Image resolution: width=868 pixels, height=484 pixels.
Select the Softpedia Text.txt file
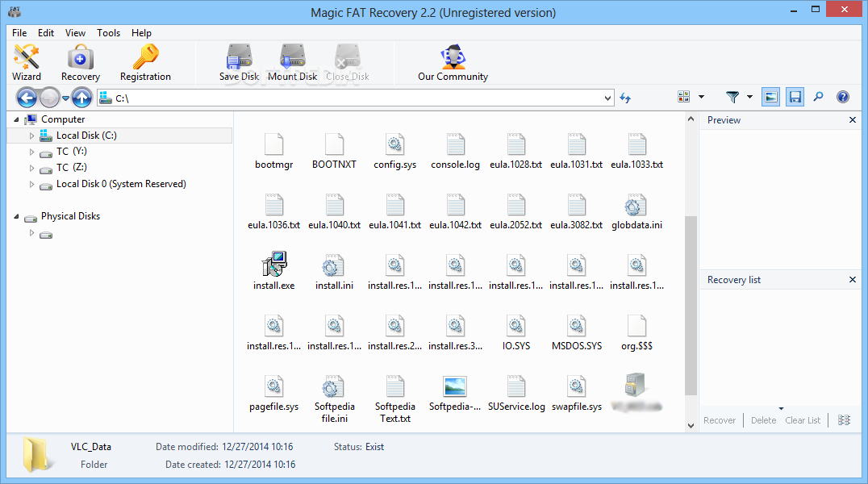(x=394, y=398)
